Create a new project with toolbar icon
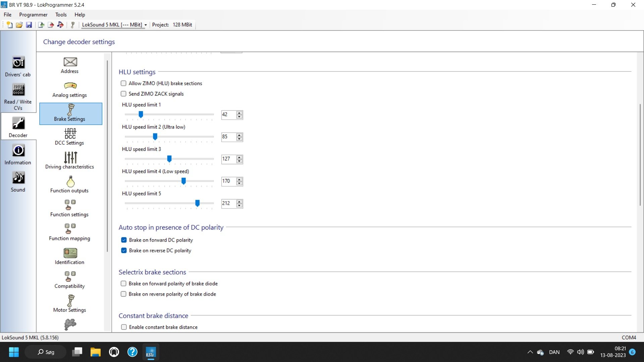The height and width of the screenshot is (362, 644). coord(10,25)
